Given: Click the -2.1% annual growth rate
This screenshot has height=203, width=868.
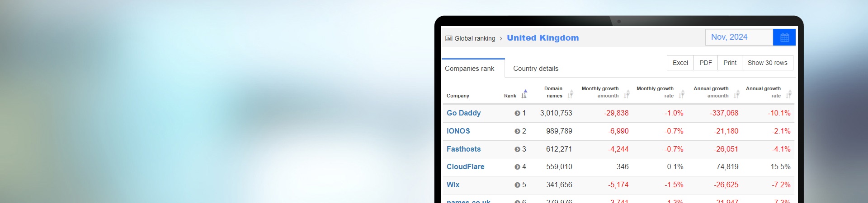Looking at the screenshot, I should [781, 131].
